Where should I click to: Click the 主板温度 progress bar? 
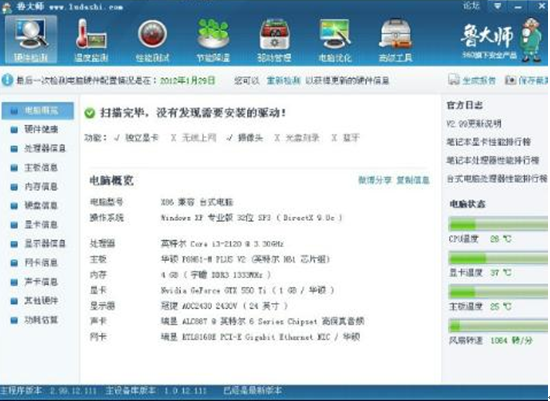coord(498,292)
